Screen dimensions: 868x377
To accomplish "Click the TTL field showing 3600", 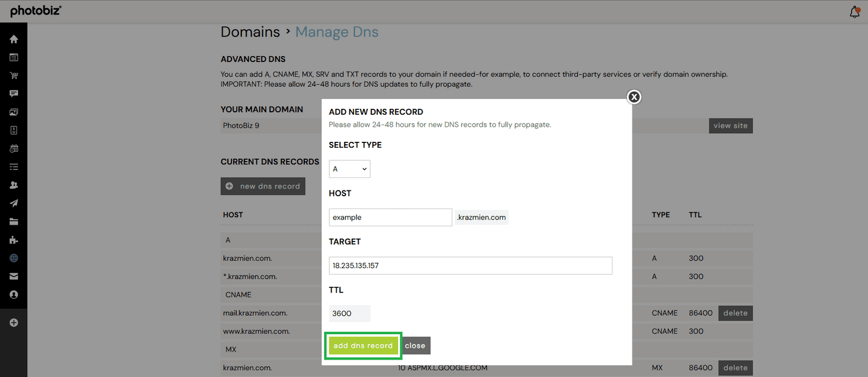I will coord(350,313).
